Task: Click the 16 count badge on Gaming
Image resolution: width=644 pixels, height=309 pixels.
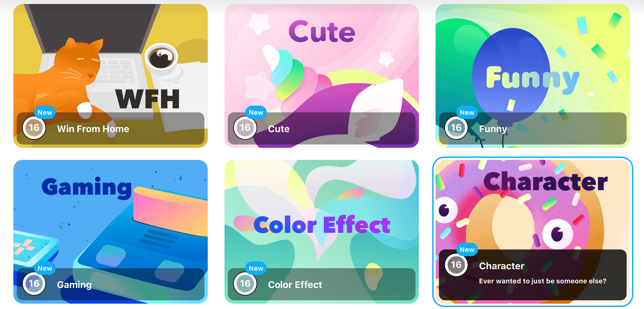Action: (x=34, y=284)
